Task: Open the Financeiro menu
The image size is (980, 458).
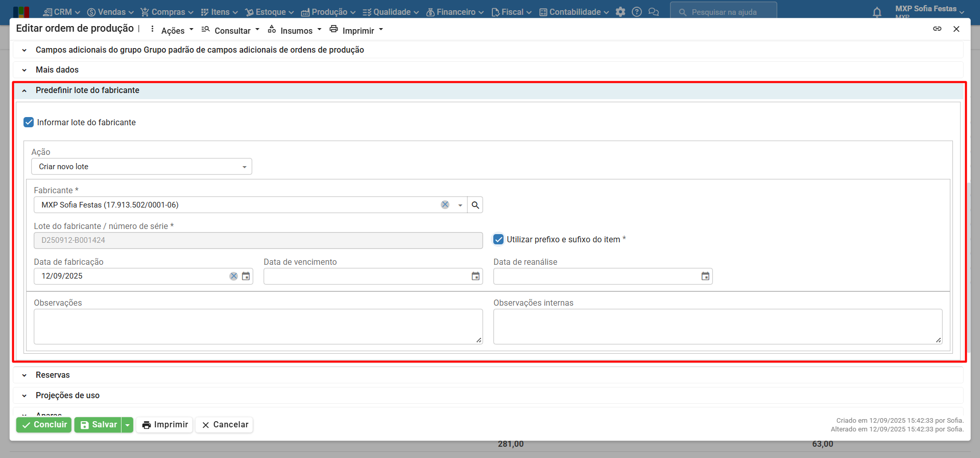Action: pyautogui.click(x=455, y=12)
